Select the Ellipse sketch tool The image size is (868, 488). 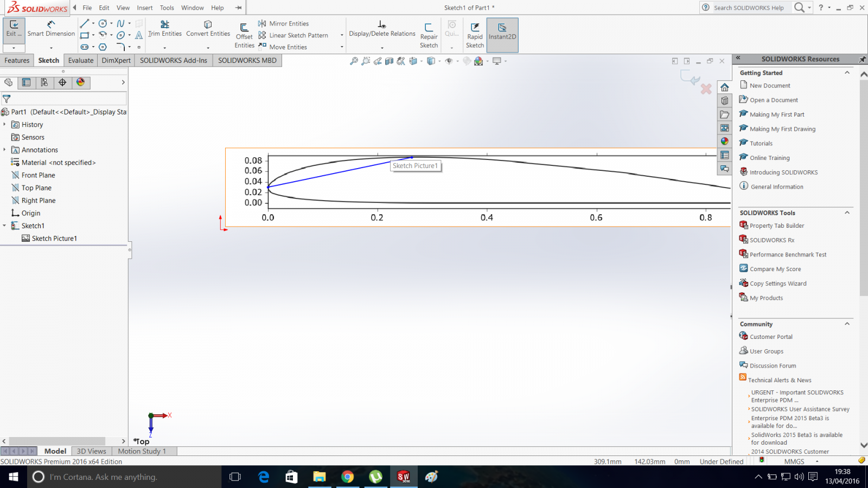pyautogui.click(x=121, y=35)
